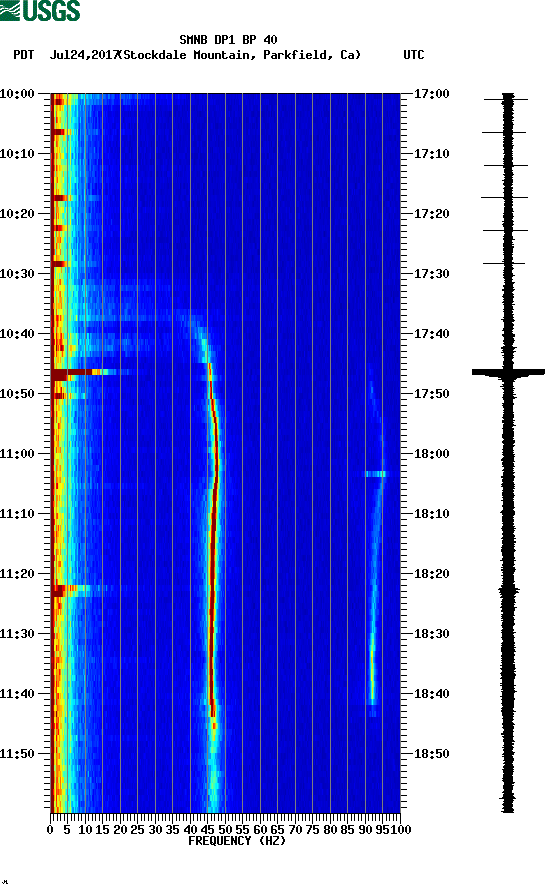Click the '18:10' UTC time label
This screenshot has width=552, height=893.
[x=432, y=514]
